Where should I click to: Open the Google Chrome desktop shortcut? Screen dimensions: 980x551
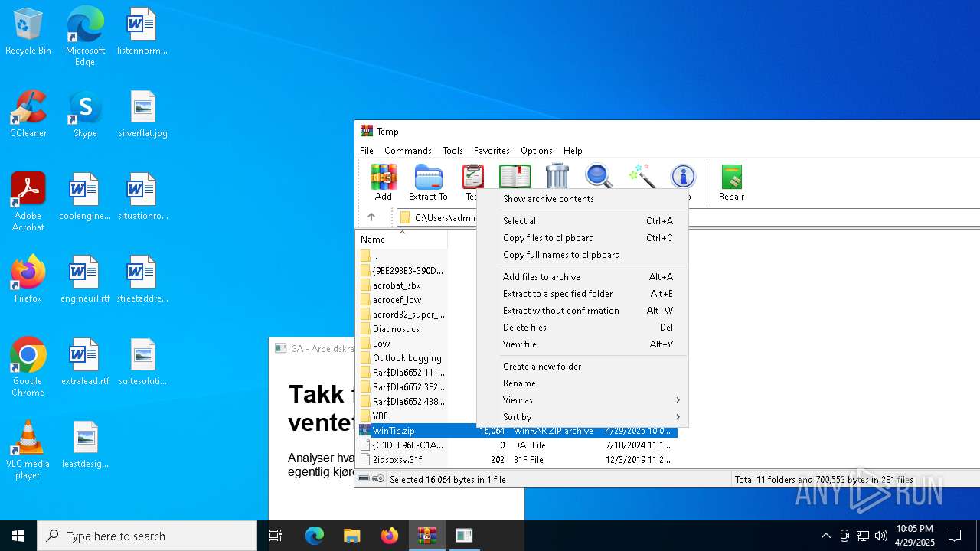click(28, 367)
